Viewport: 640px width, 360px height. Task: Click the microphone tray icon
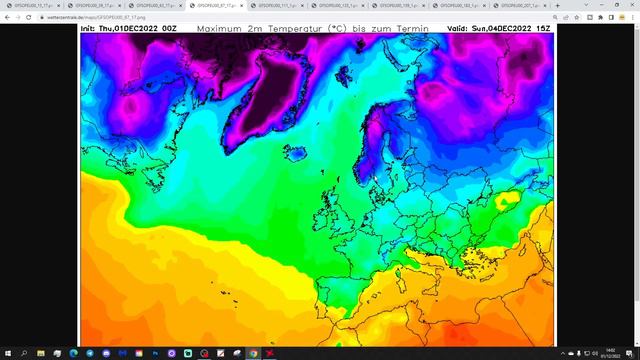[x=579, y=353]
